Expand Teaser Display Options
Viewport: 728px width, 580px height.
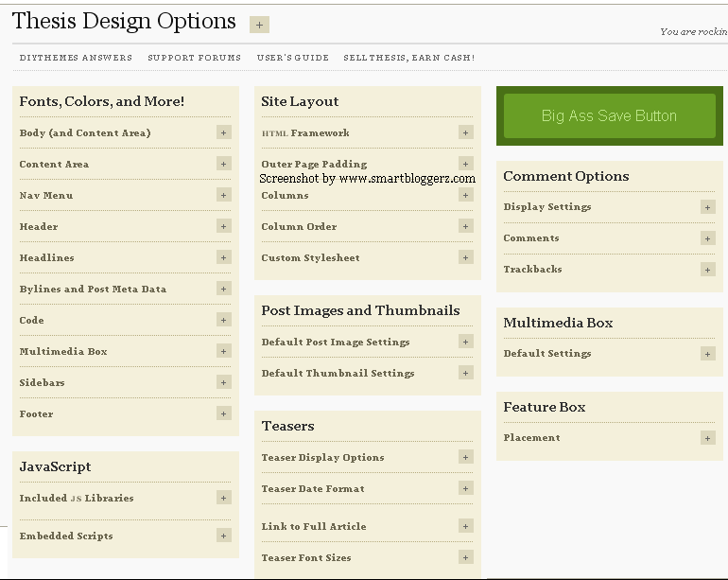[x=466, y=457]
